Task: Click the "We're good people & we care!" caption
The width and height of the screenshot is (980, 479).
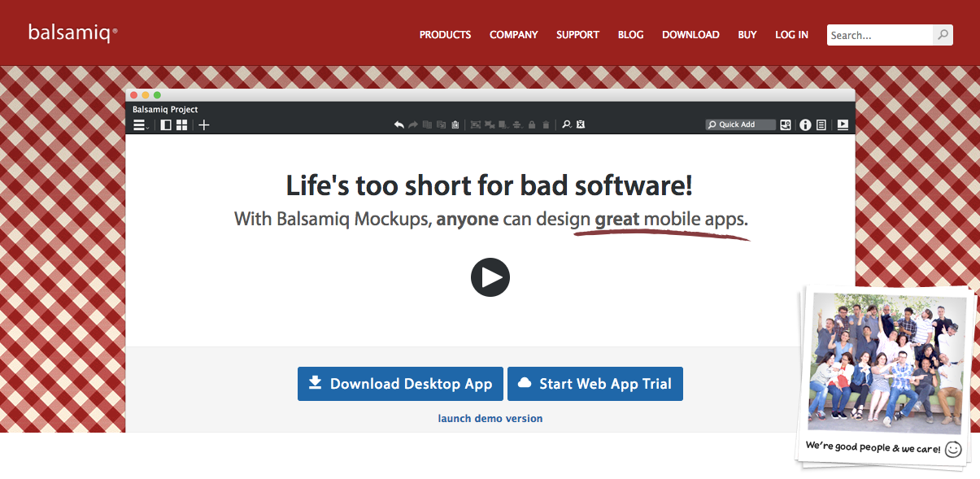Action: click(873, 447)
